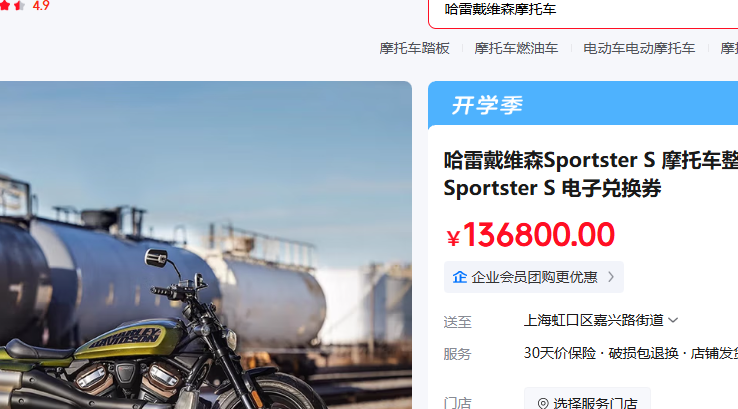Click the location pin icon for store selection

(543, 403)
